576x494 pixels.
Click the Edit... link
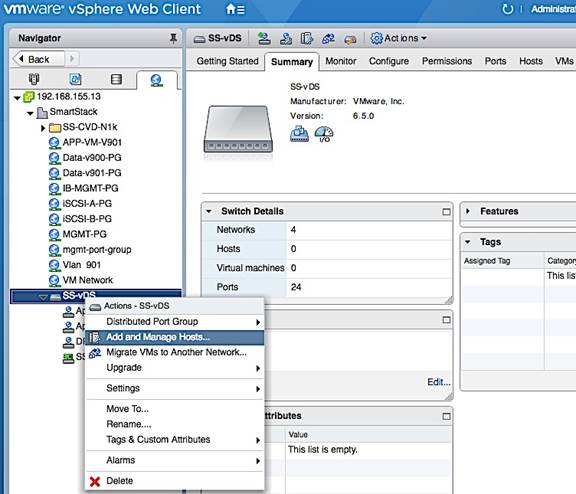(x=439, y=382)
